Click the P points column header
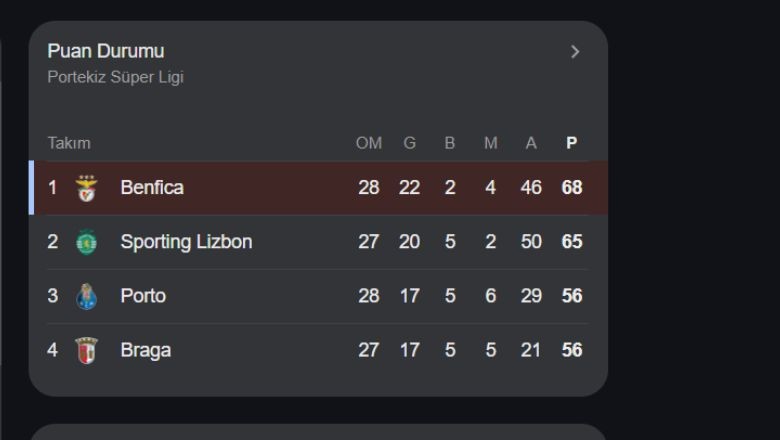Viewport: 780px width, 440px height. [x=572, y=143]
